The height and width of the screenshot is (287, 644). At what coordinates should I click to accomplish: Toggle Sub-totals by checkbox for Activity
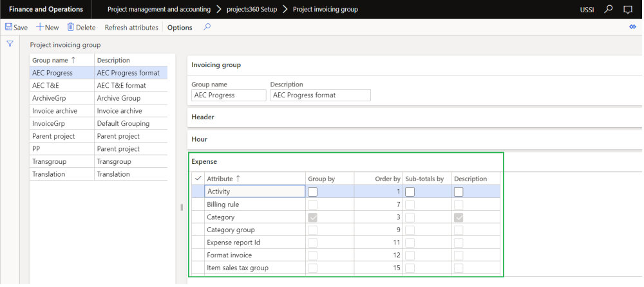point(410,192)
